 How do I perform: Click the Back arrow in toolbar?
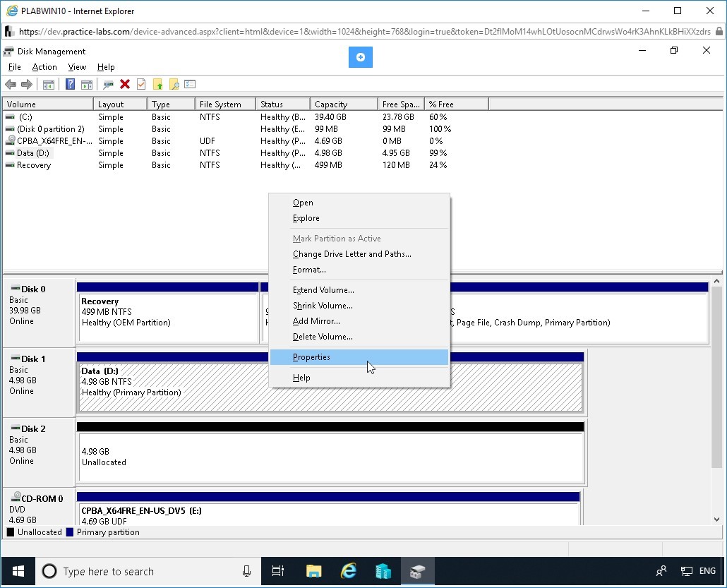(x=11, y=85)
